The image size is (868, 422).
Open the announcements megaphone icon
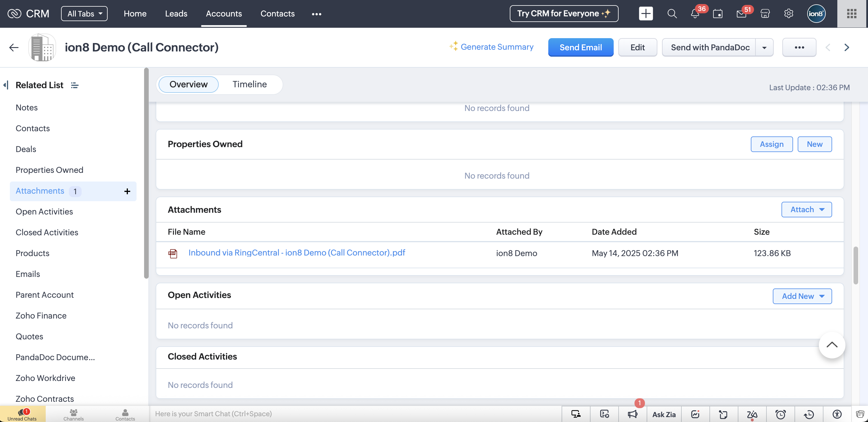(633, 414)
